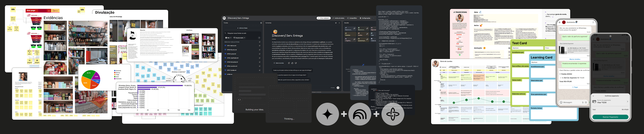Click the pinwheel circle icon
644x134 pixels.
(393, 114)
